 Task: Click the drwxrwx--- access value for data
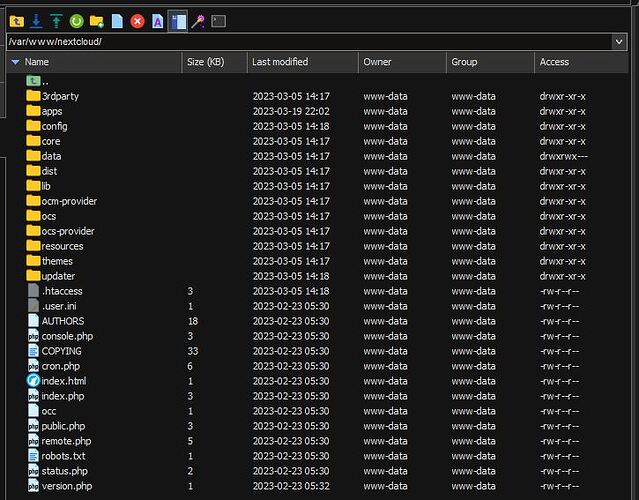point(564,156)
